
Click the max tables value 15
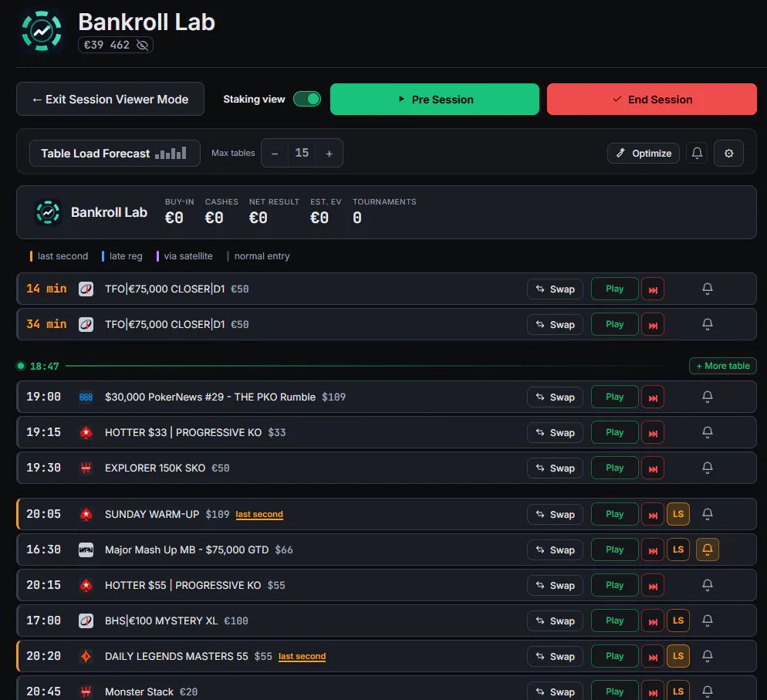click(x=302, y=153)
